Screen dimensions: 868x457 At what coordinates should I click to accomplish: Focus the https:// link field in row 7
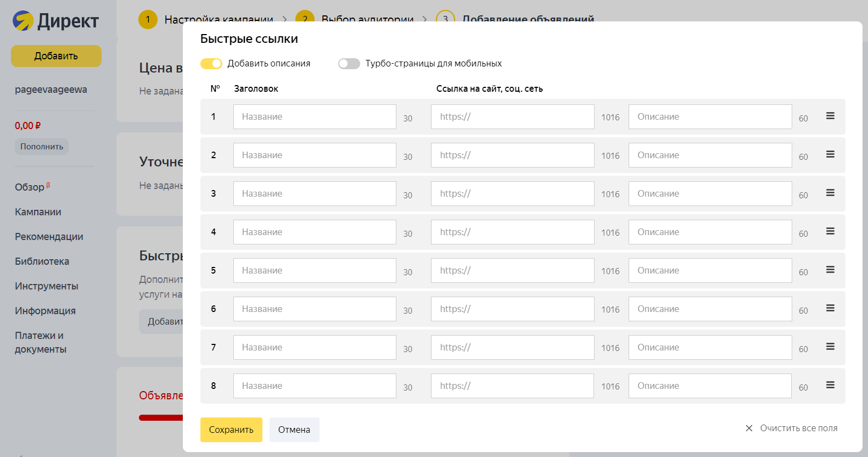tap(513, 347)
